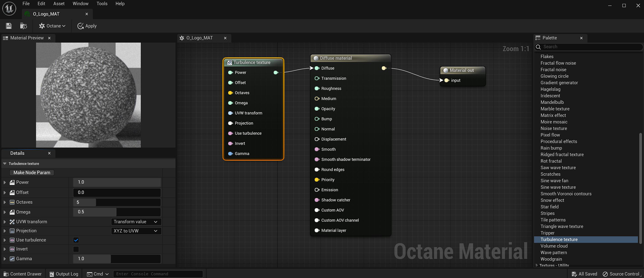
Task: Expand the Power property row
Action: pyautogui.click(x=5, y=182)
